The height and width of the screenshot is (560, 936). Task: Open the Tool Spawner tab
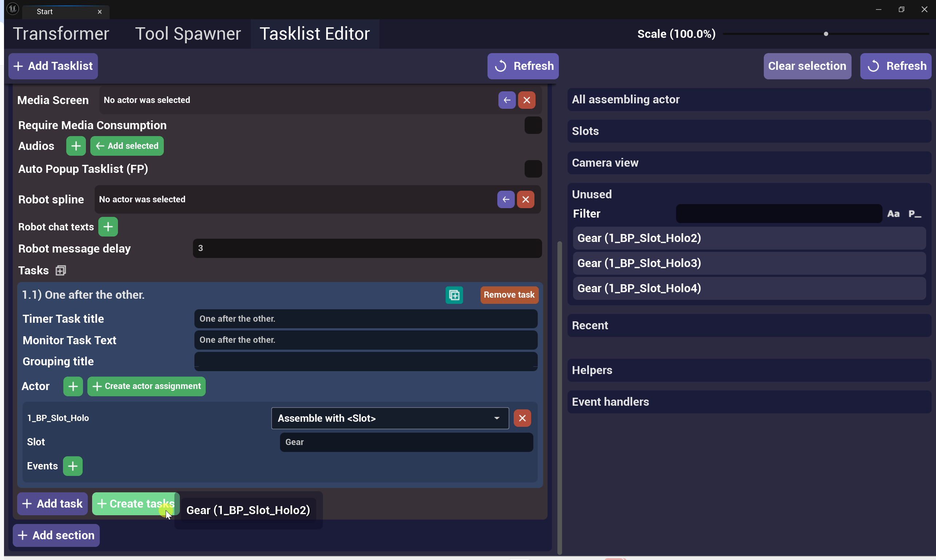[187, 34]
